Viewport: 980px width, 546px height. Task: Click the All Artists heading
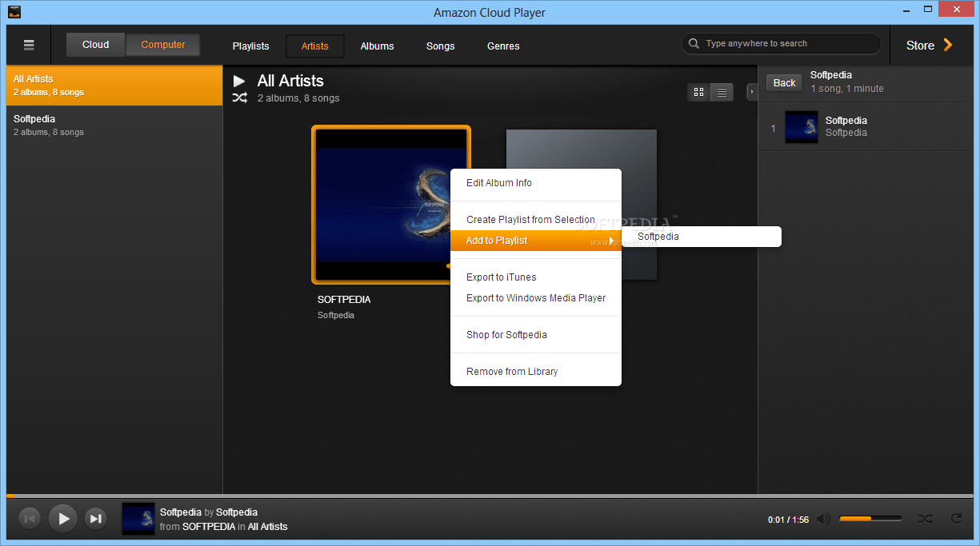(290, 81)
